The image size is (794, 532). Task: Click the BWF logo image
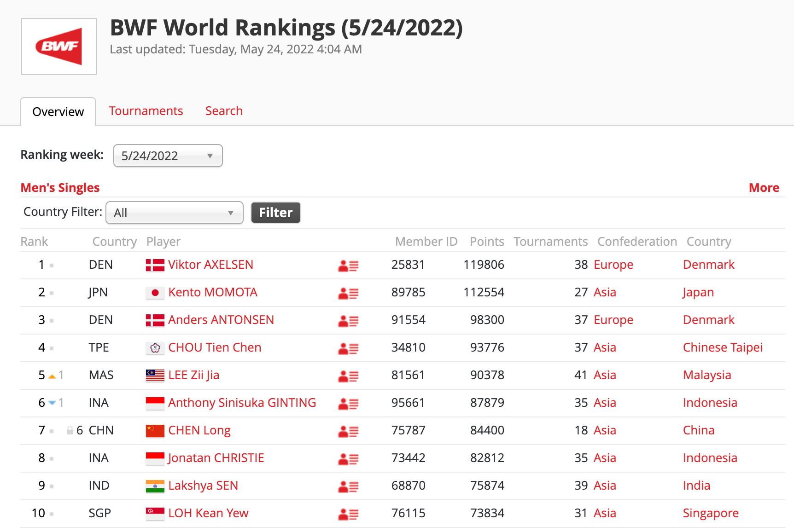pos(59,46)
